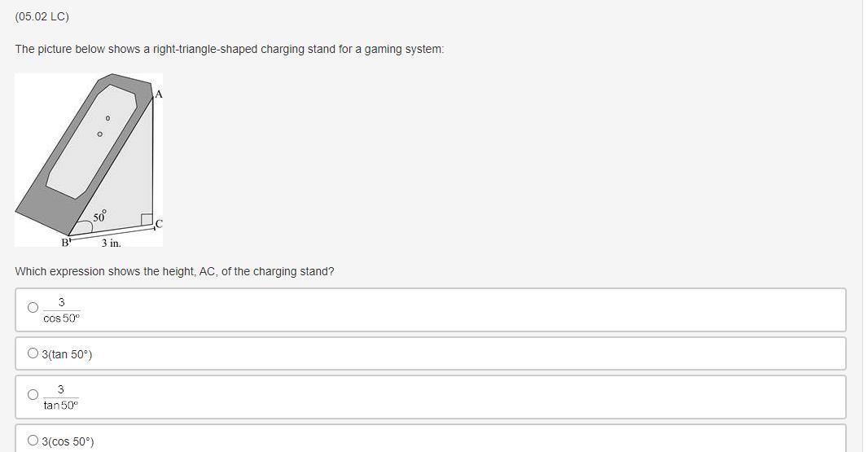
Task: Select the radio button for 3 over cos 50°
Action: (x=33, y=307)
